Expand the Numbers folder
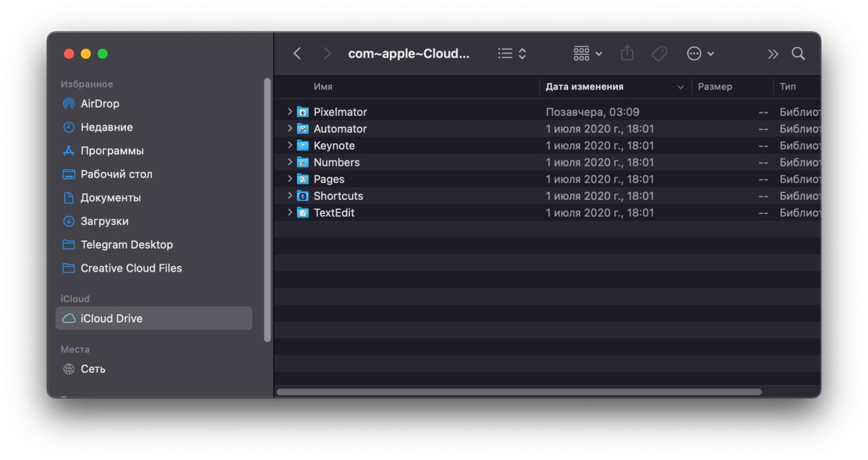 (x=290, y=163)
